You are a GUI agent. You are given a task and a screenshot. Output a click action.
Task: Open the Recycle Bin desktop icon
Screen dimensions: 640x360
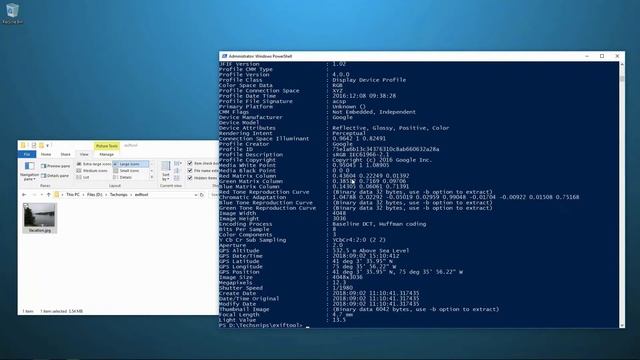click(x=12, y=13)
